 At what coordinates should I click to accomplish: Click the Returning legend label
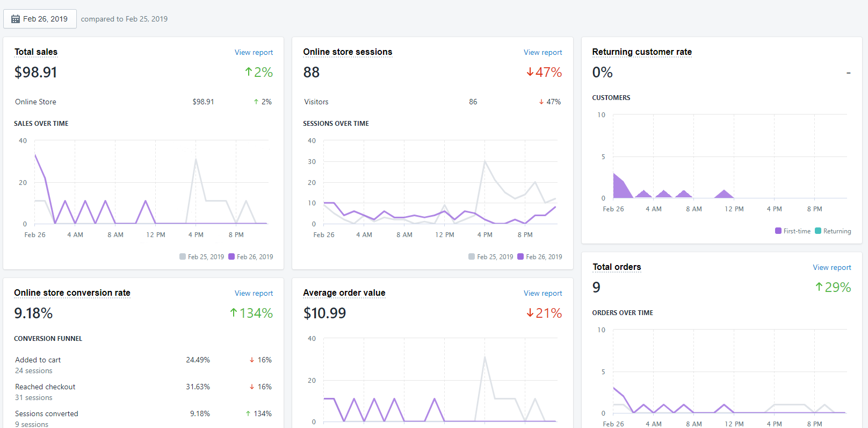837,231
